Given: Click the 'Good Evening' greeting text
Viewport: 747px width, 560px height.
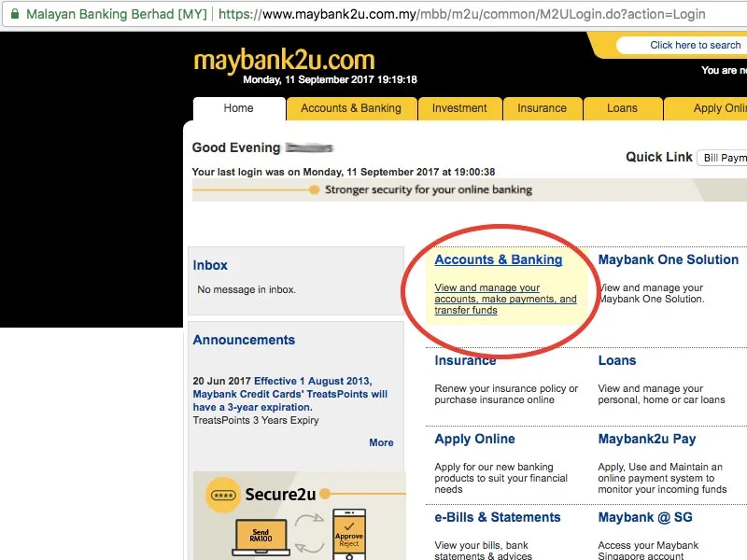Looking at the screenshot, I should coord(236,147).
